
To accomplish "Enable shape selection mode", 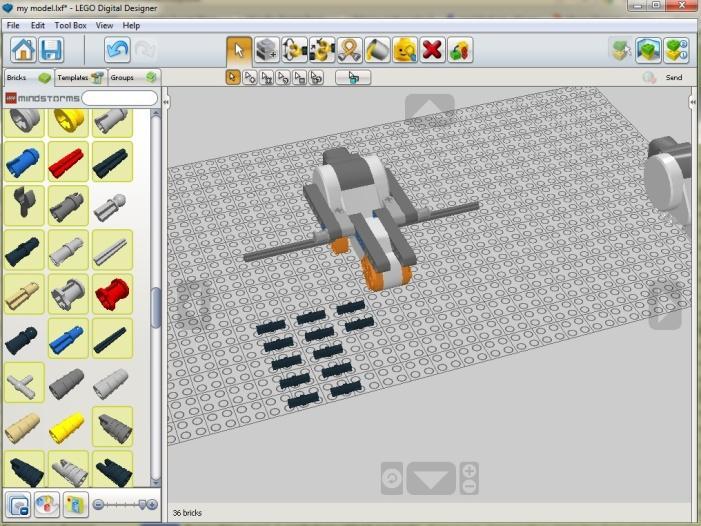I will click(300, 77).
